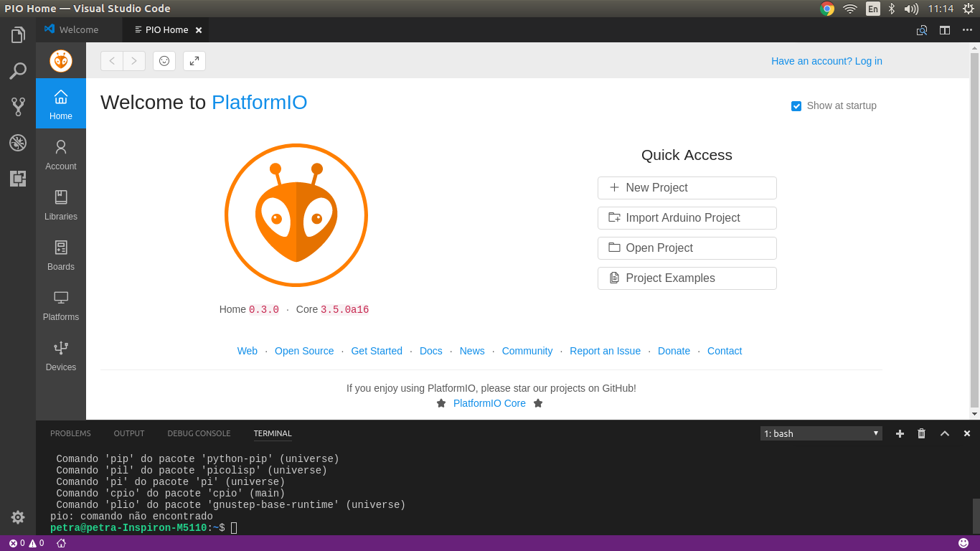
Task: Open the Devices section in PIO sidebar
Action: click(x=60, y=354)
